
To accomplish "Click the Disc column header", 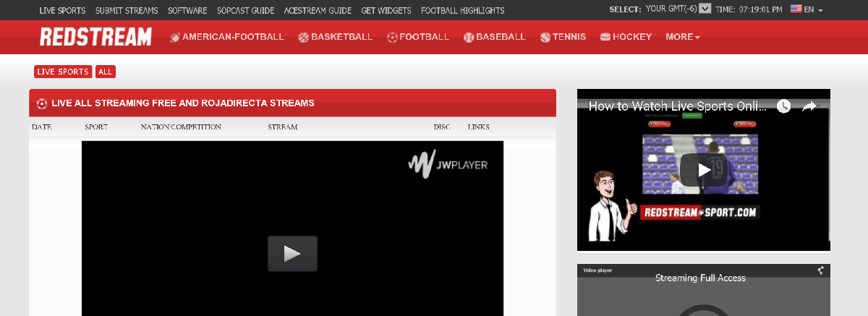I will [x=442, y=127].
